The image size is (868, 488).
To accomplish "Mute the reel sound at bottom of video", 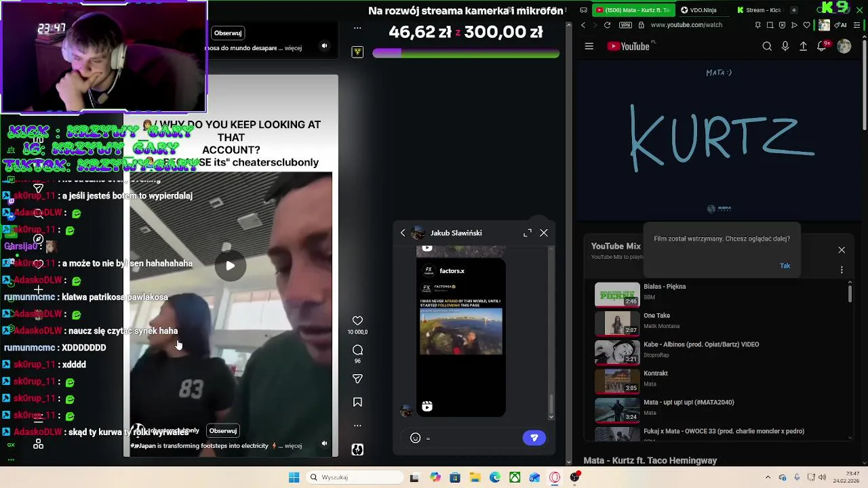I will pyautogui.click(x=324, y=443).
